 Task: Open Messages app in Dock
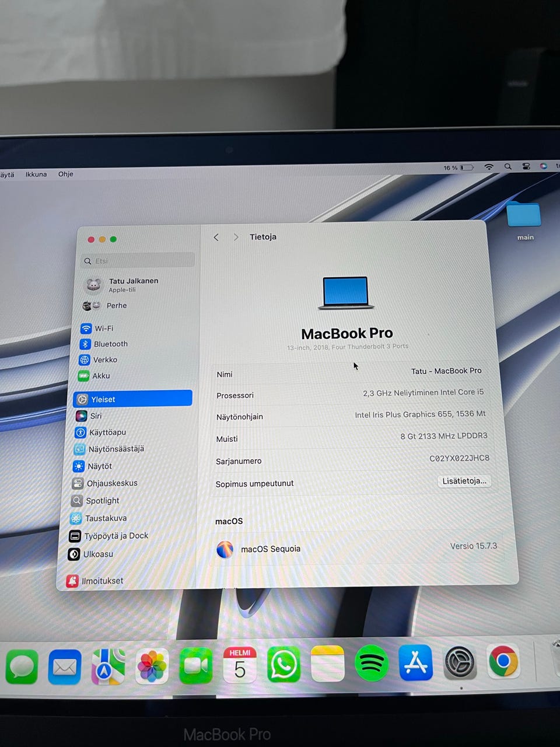click(x=22, y=666)
